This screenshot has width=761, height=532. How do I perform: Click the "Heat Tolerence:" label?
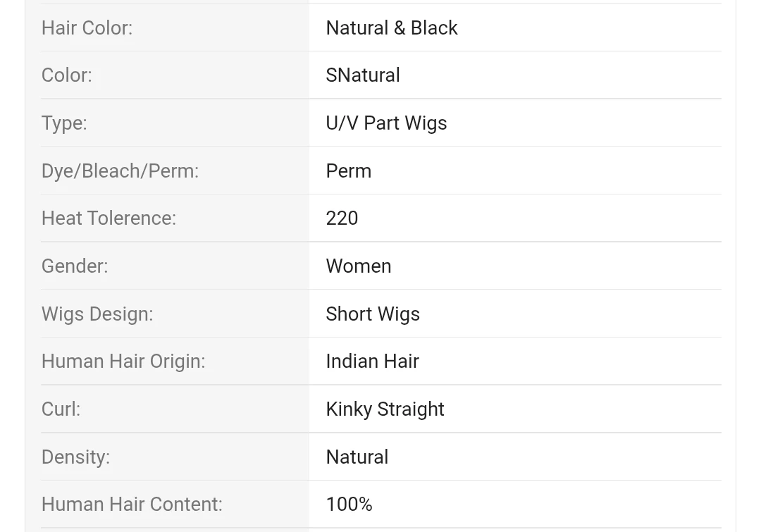pos(109,218)
